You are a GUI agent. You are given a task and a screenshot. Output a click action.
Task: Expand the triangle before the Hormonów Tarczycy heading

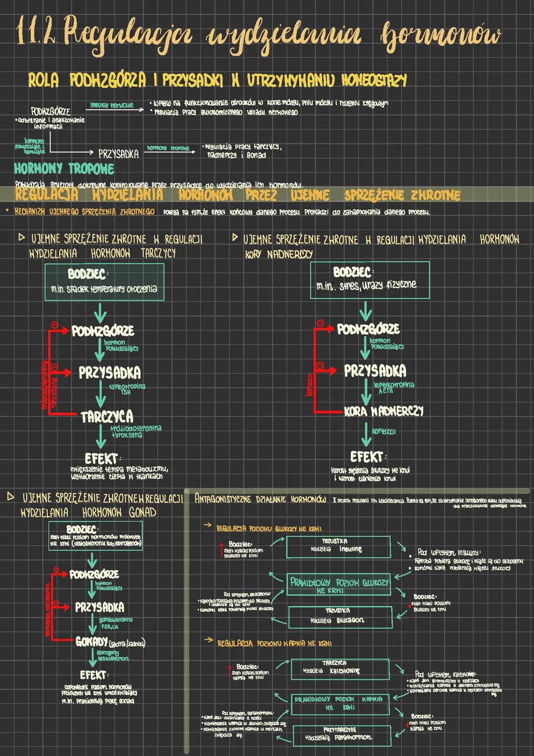tap(21, 238)
